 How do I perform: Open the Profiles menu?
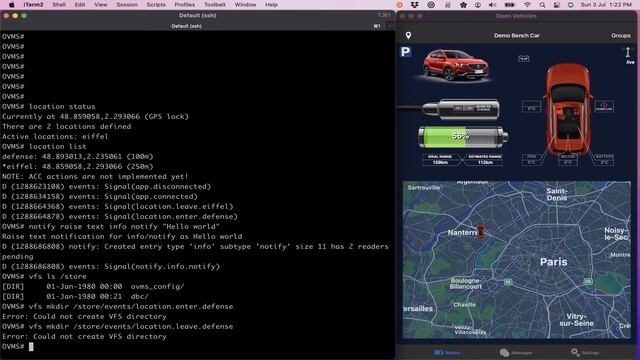point(184,4)
